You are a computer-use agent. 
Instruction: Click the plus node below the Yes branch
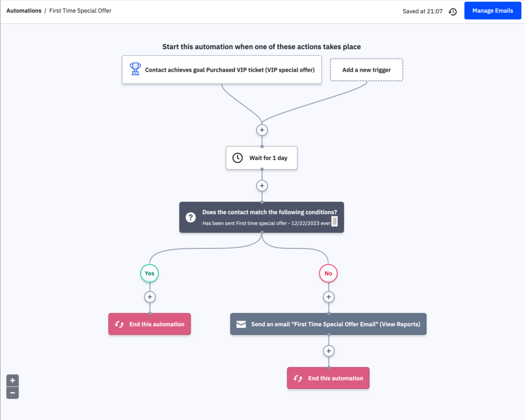click(x=150, y=297)
